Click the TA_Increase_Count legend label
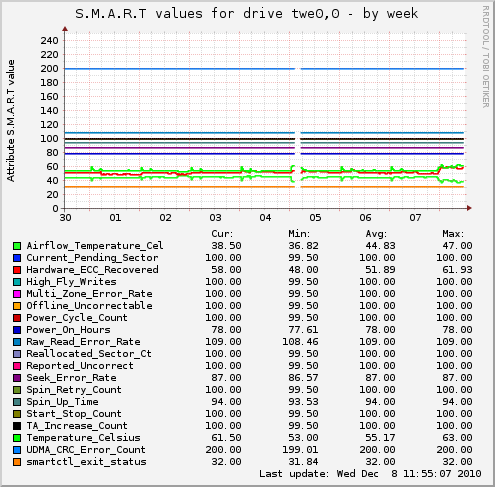Viewport: 495px width, 487px height. 77,426
